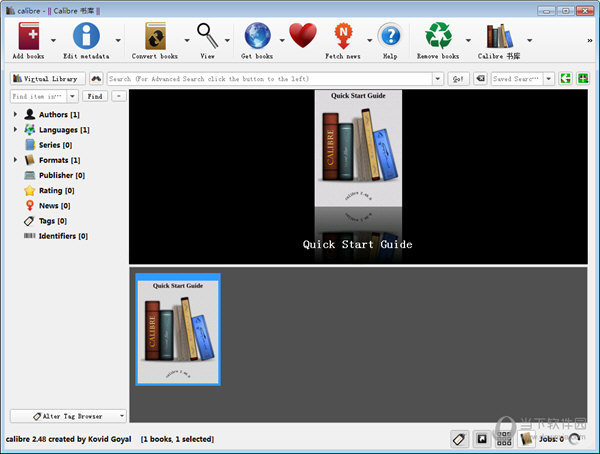Image resolution: width=600 pixels, height=454 pixels.
Task: Open the Saved Searches dropdown arrow
Action: [x=549, y=79]
